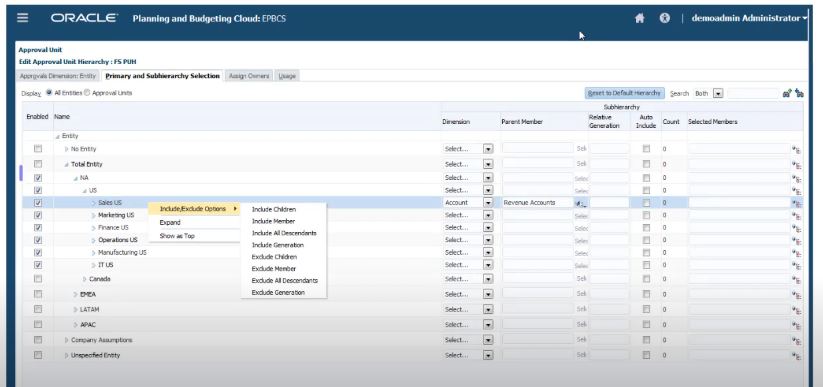This screenshot has width=823, height=387.
Task: Uncheck the NA enabled checkbox
Action: pos(38,177)
